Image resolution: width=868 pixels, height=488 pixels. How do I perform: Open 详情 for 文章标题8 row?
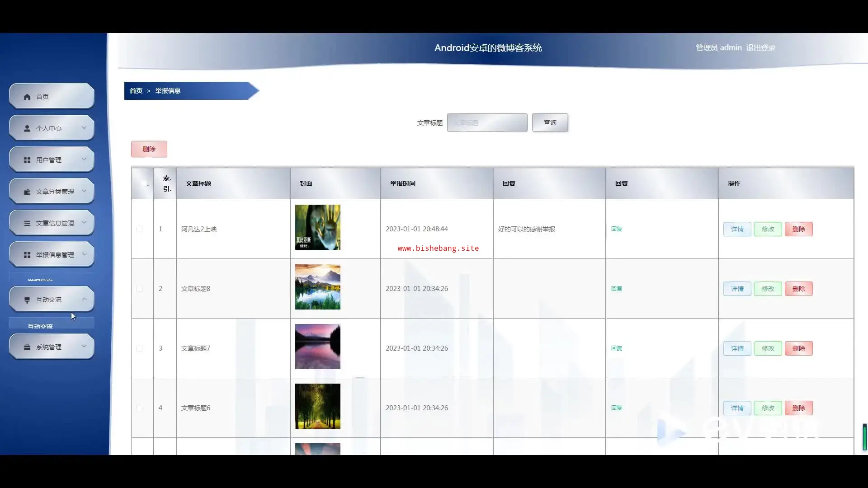737,289
